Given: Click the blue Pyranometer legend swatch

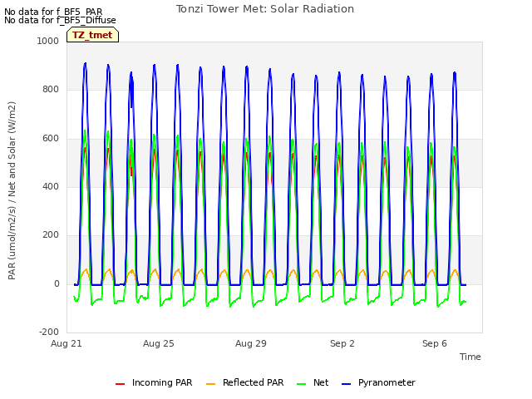Looking at the screenshot, I should pyautogui.click(x=346, y=384).
